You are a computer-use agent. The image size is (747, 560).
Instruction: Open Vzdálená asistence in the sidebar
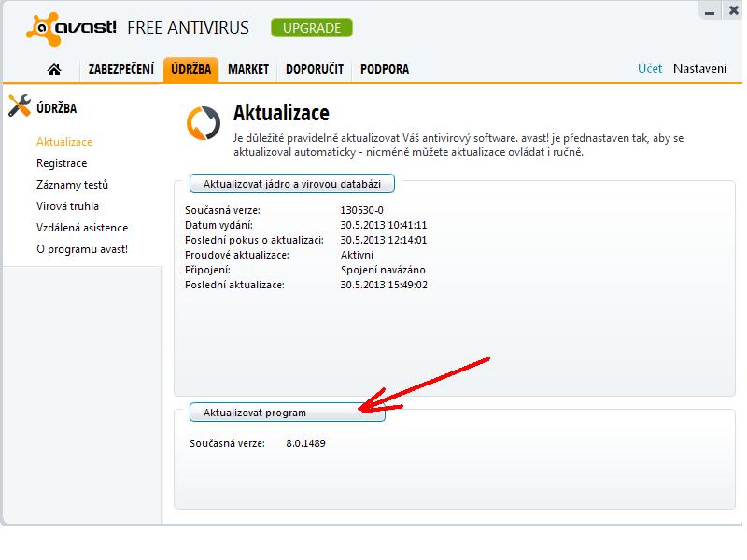point(82,228)
